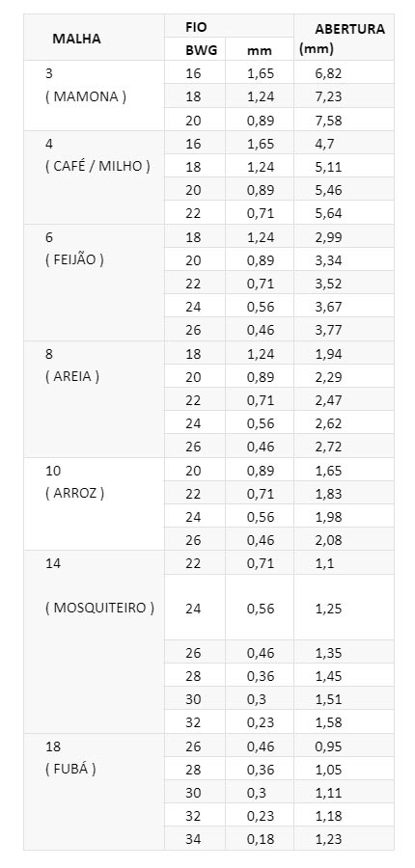The height and width of the screenshot is (868, 415).
Task: Click the 8 ( AREIA ) mesh cell
Action: click(x=94, y=399)
